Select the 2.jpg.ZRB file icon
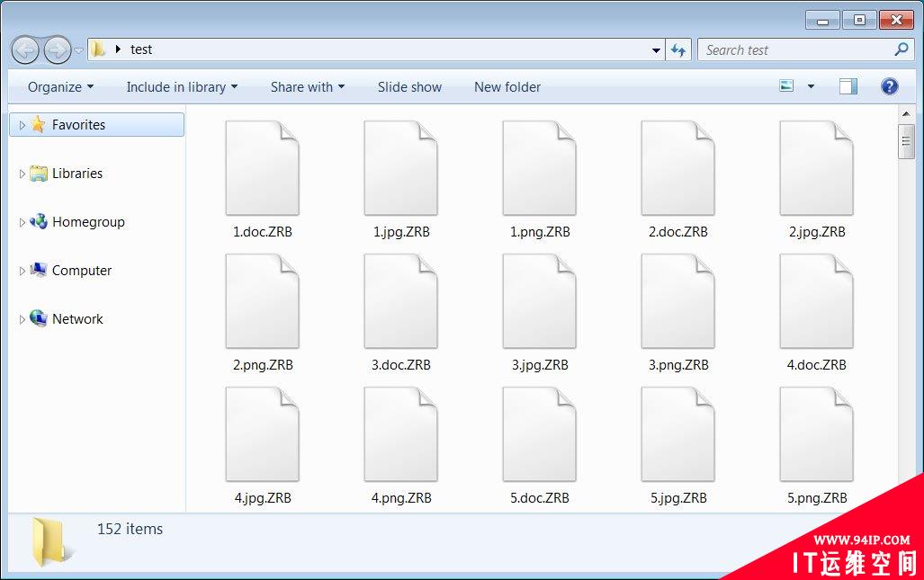 click(x=816, y=168)
